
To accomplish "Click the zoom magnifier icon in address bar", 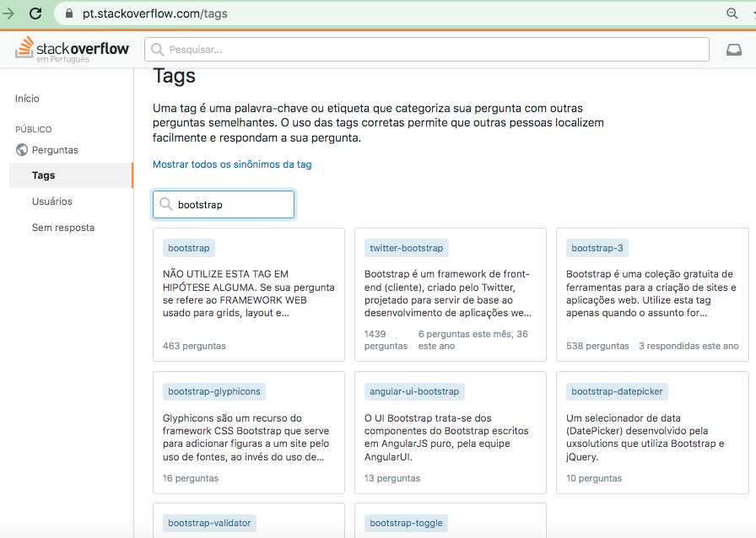I will (x=732, y=13).
